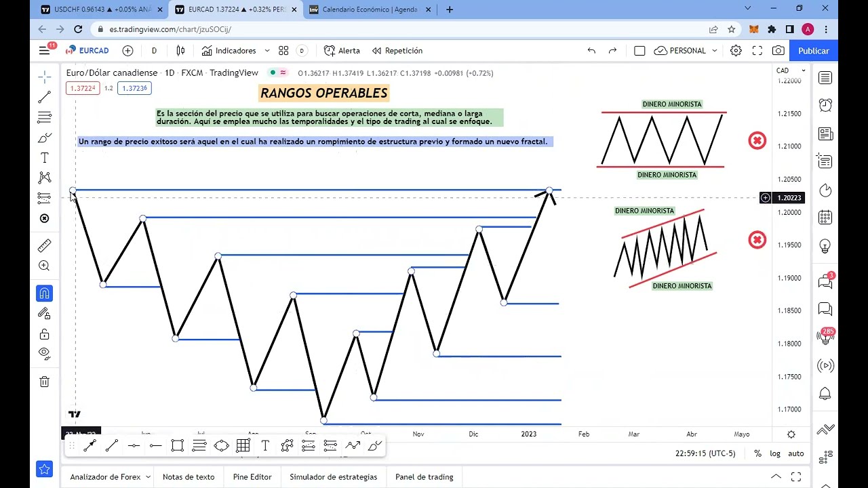Select the trend line drawing tool
Viewport: 868px width, 488px height.
pos(45,98)
